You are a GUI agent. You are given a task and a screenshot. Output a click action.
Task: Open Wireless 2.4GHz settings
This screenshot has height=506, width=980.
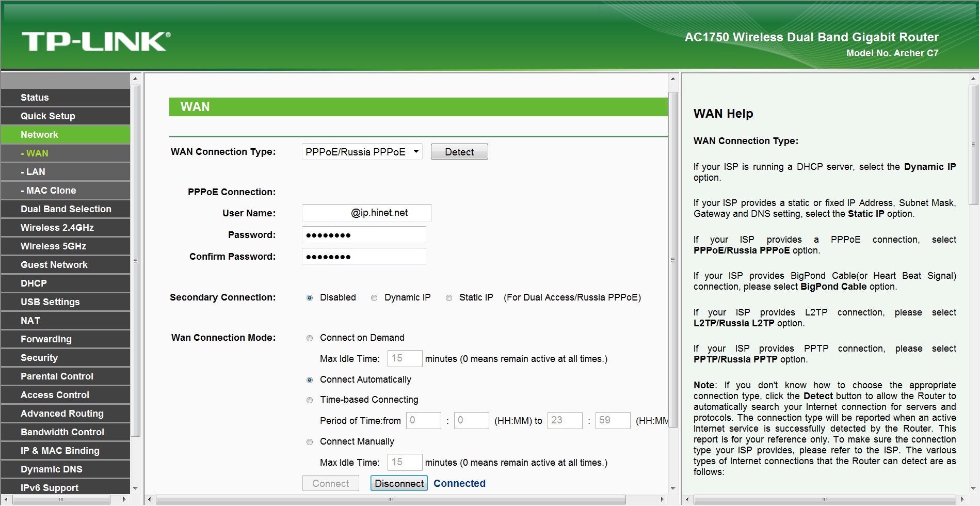point(66,228)
